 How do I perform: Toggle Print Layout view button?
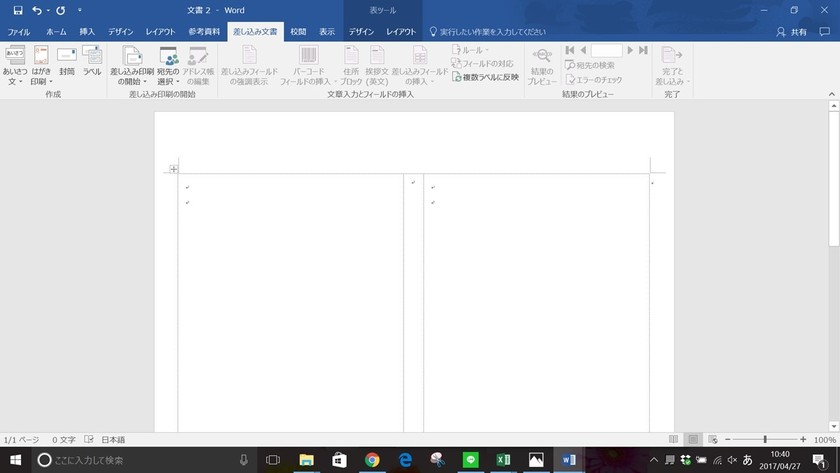pyautogui.click(x=693, y=439)
